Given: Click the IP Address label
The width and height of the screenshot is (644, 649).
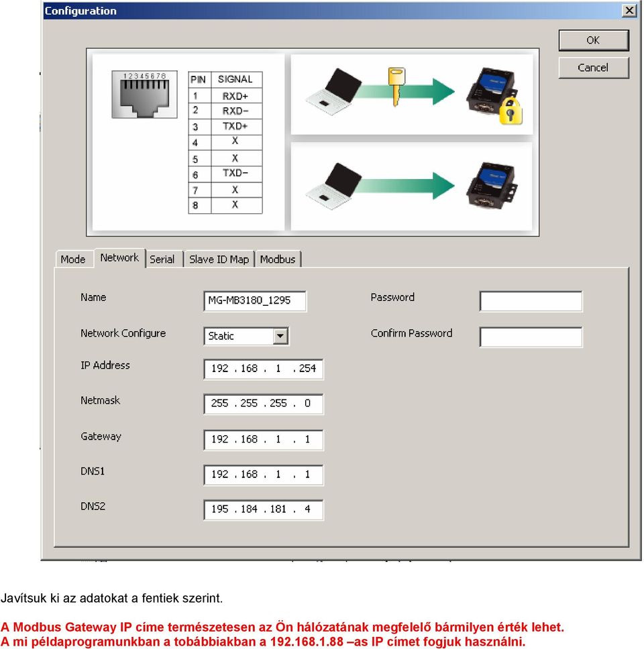Looking at the screenshot, I should [x=105, y=365].
